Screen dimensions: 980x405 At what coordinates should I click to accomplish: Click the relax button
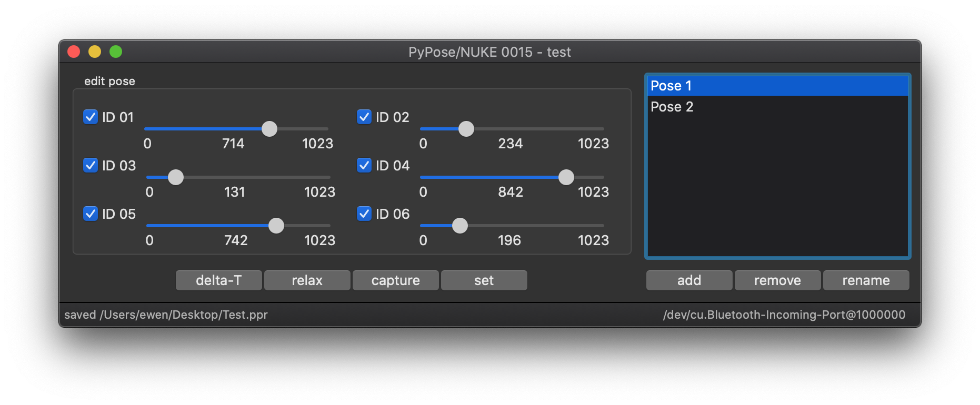pos(307,280)
